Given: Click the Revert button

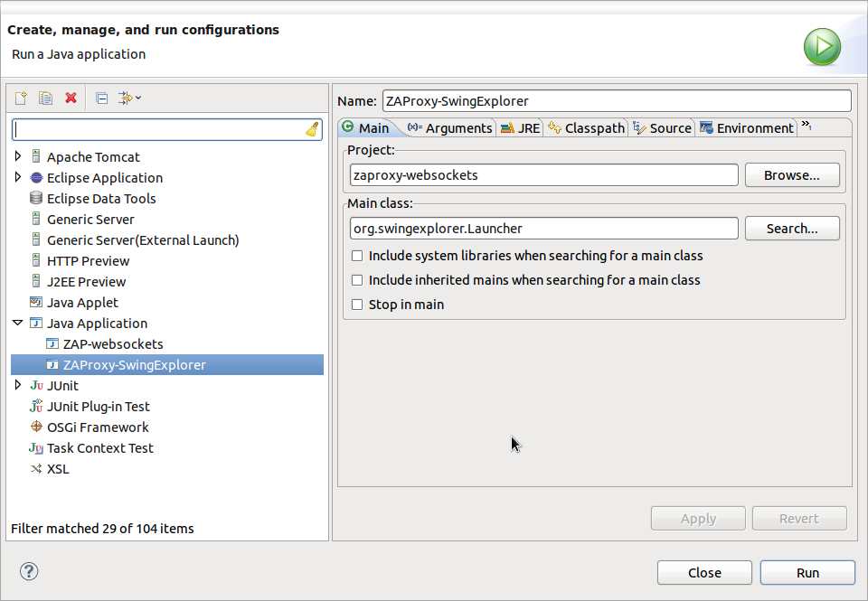Looking at the screenshot, I should 799,519.
